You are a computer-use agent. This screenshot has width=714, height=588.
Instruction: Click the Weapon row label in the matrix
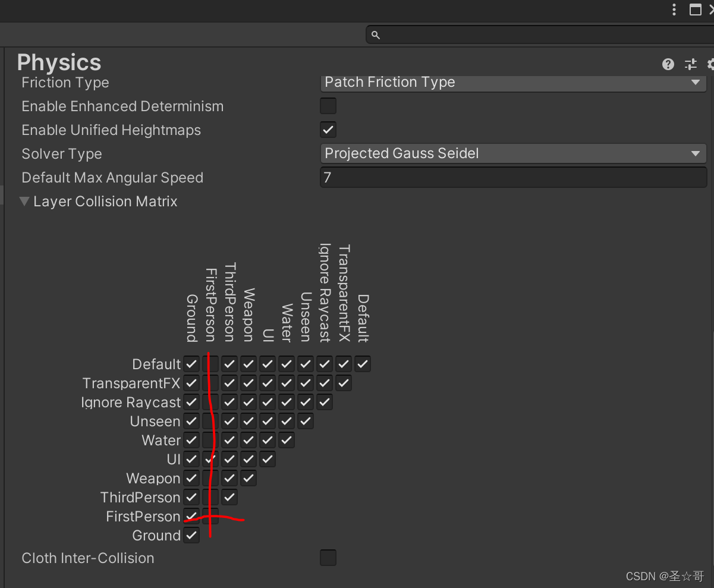pos(153,478)
